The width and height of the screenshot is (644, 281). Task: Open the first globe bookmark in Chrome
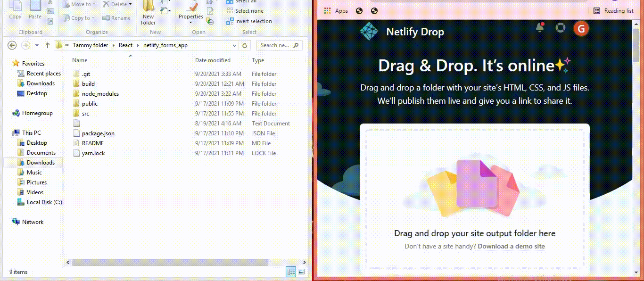[359, 11]
